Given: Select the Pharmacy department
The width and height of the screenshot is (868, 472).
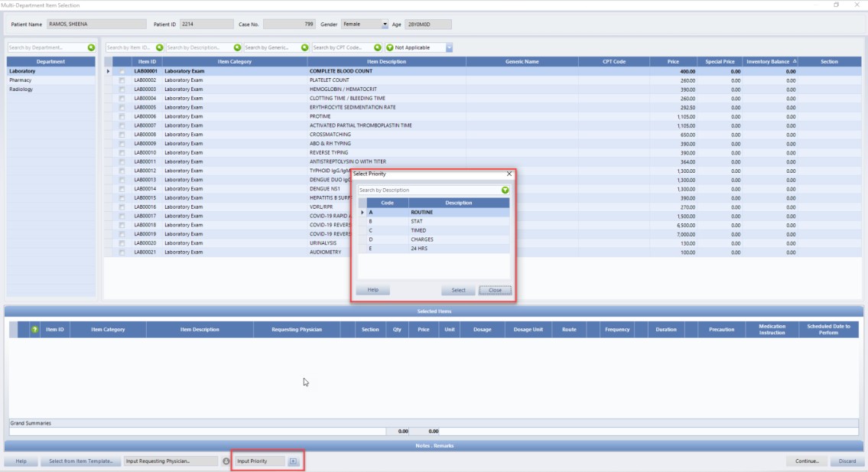Looking at the screenshot, I should click(21, 80).
